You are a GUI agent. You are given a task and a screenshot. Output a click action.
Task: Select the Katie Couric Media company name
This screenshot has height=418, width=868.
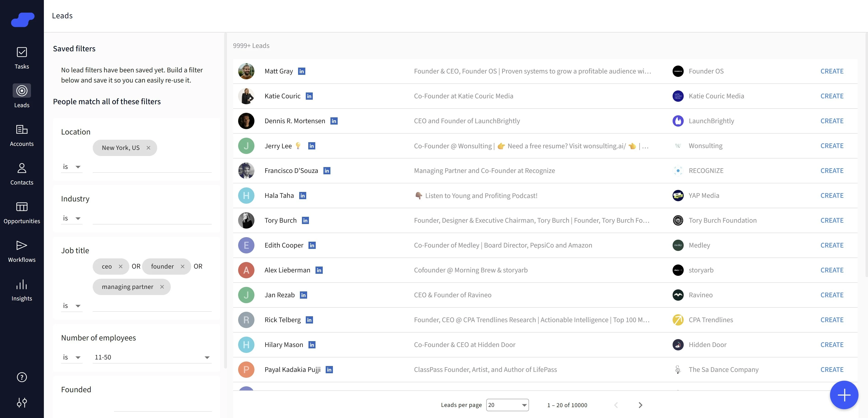716,96
